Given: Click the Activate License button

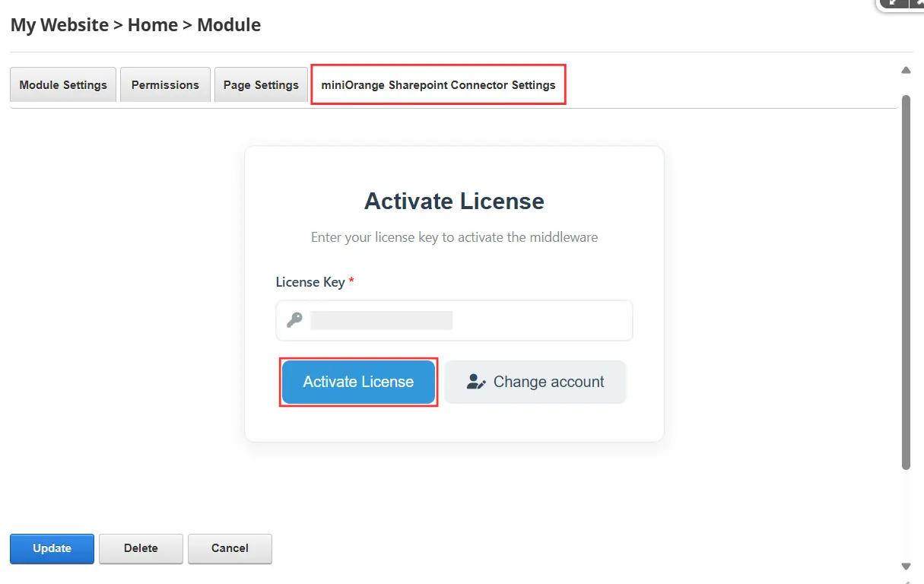Looking at the screenshot, I should click(358, 382).
